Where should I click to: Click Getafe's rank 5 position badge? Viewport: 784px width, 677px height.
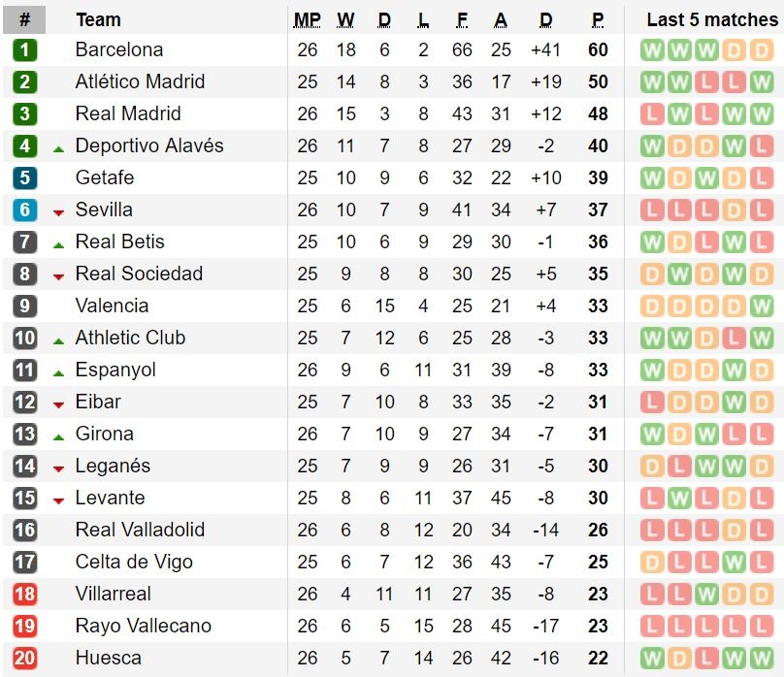(x=24, y=178)
